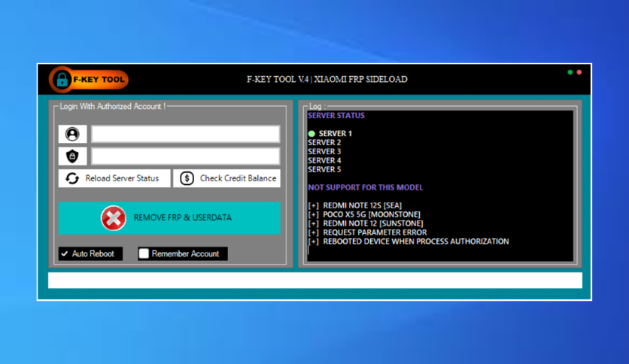Click Reload Server Status button
Viewport: 629px width, 364px height.
[x=114, y=178]
